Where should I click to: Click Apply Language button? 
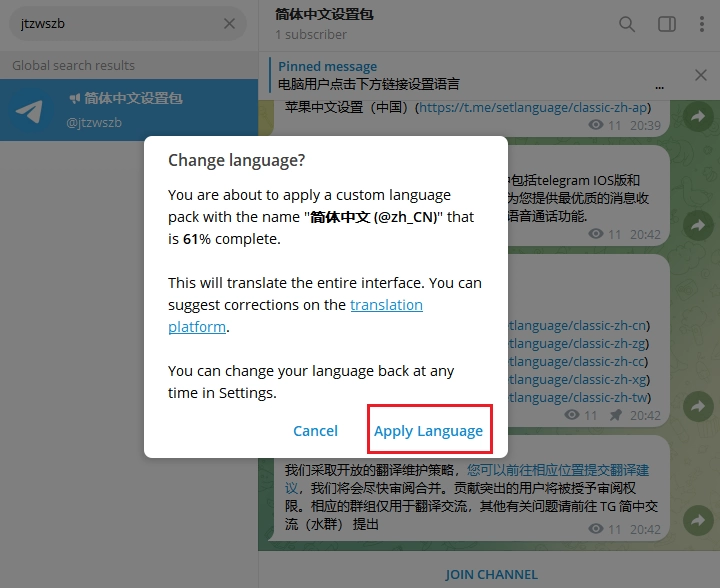coord(428,431)
